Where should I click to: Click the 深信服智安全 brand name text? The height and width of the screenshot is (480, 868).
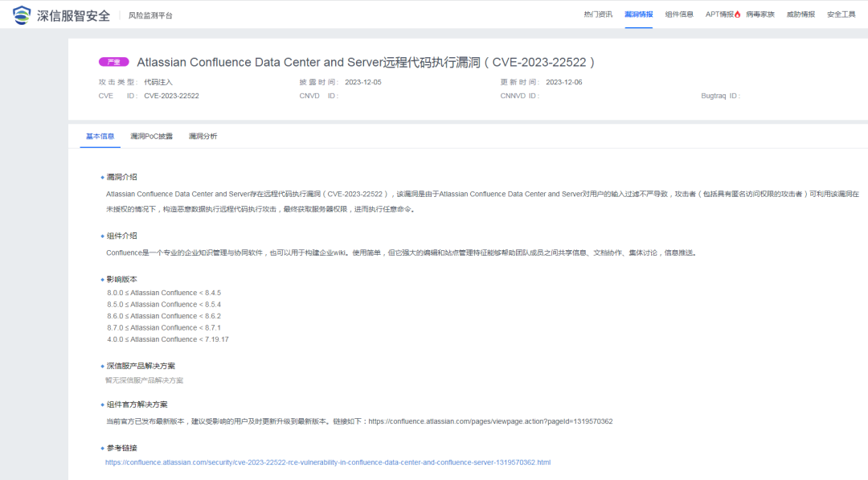pyautogui.click(x=74, y=15)
